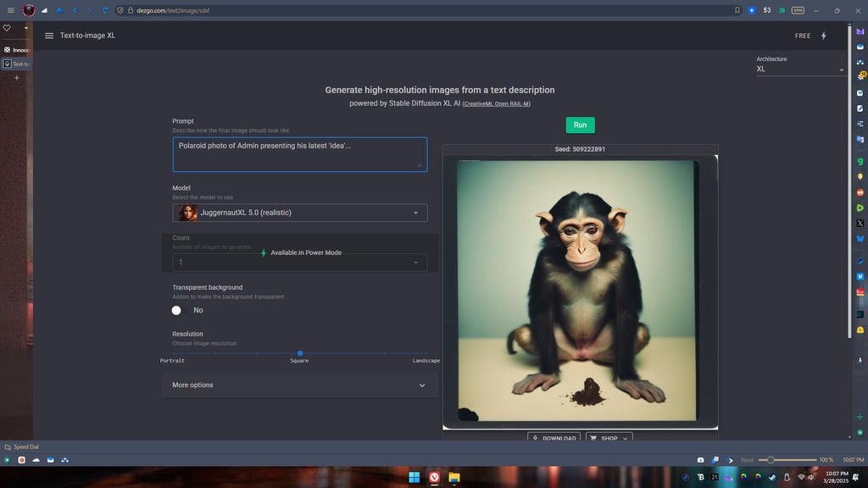Open the X (Twitter) sidebar panel
Screen dimensions: 868x488
point(860,223)
